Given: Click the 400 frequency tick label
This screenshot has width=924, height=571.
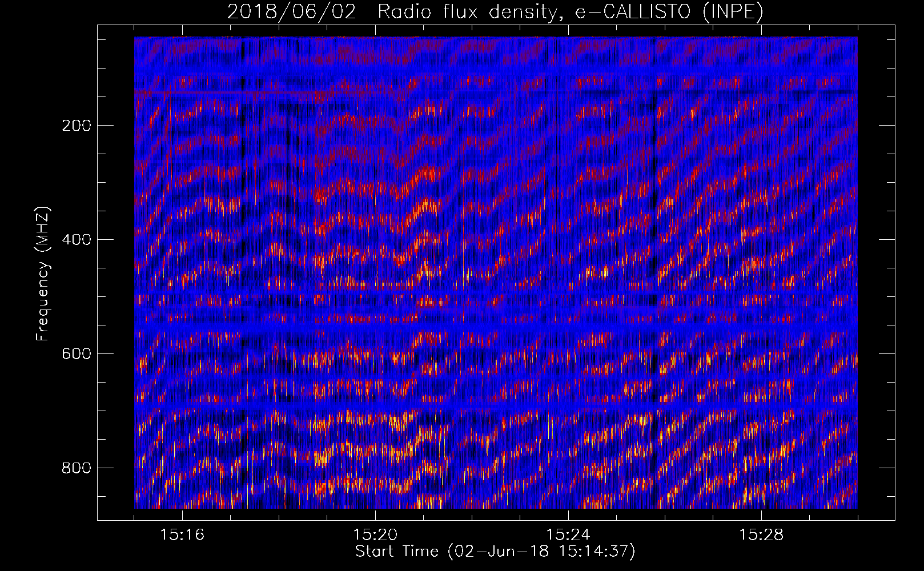Looking at the screenshot, I should tap(77, 240).
